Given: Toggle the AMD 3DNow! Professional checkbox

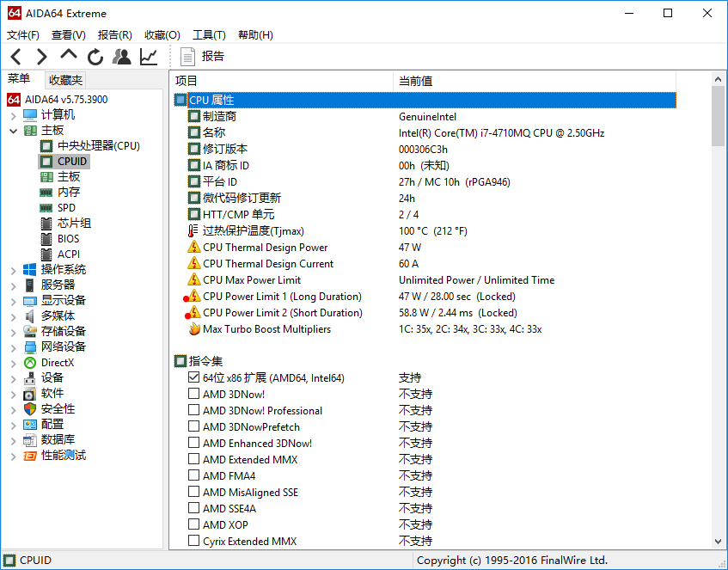Looking at the screenshot, I should (193, 410).
